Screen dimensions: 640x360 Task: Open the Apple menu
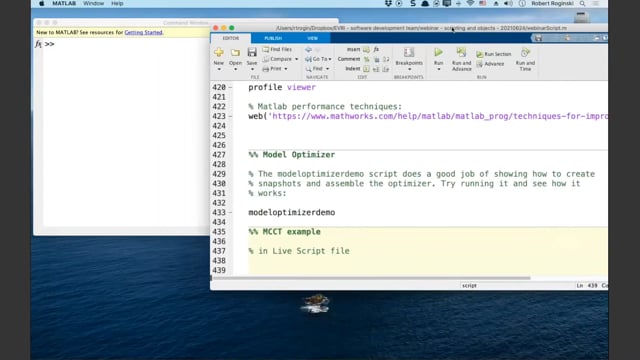[x=41, y=3]
